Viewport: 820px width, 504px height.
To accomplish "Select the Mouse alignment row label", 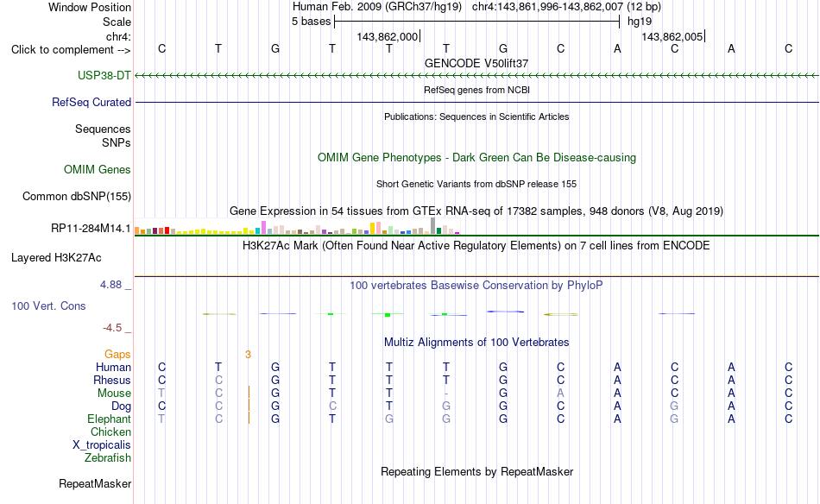I will pyautogui.click(x=114, y=394).
